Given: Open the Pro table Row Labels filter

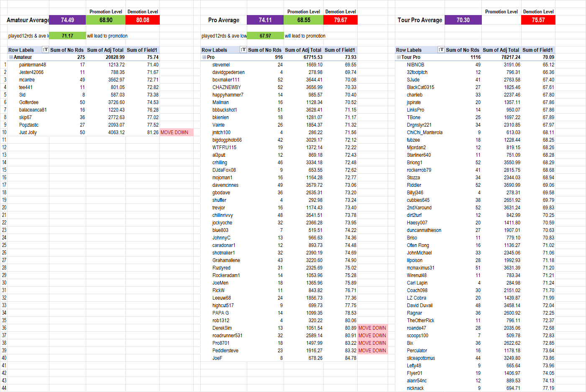Looking at the screenshot, I should (x=243, y=50).
